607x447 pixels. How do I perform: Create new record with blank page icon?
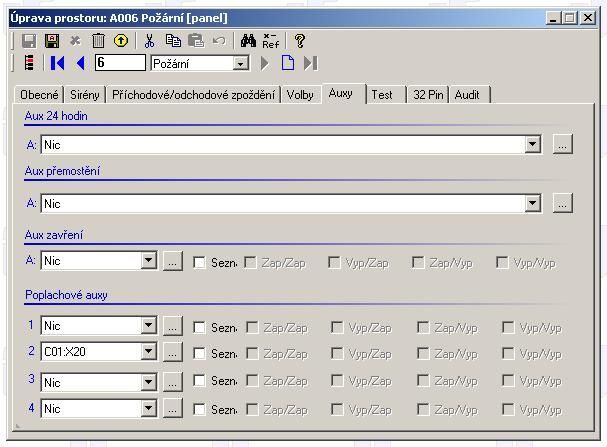pyautogui.click(x=288, y=63)
